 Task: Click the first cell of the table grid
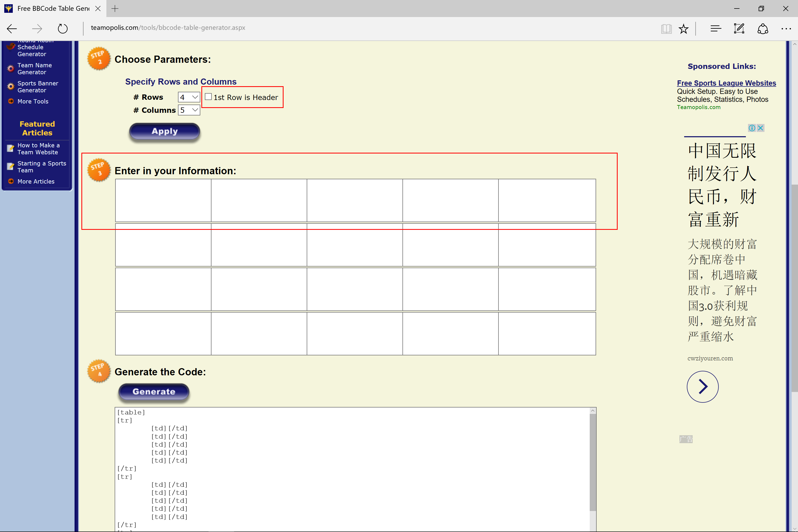click(163, 201)
